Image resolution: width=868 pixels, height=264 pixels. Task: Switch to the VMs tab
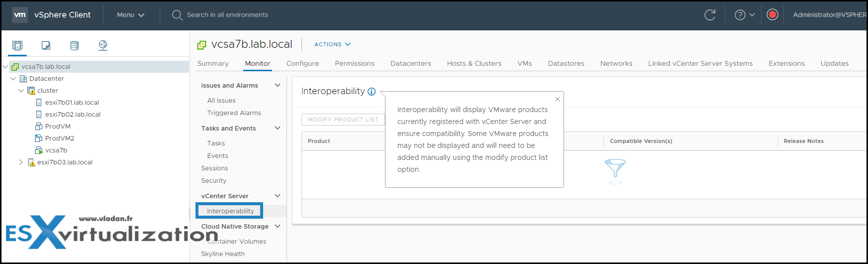(x=525, y=64)
